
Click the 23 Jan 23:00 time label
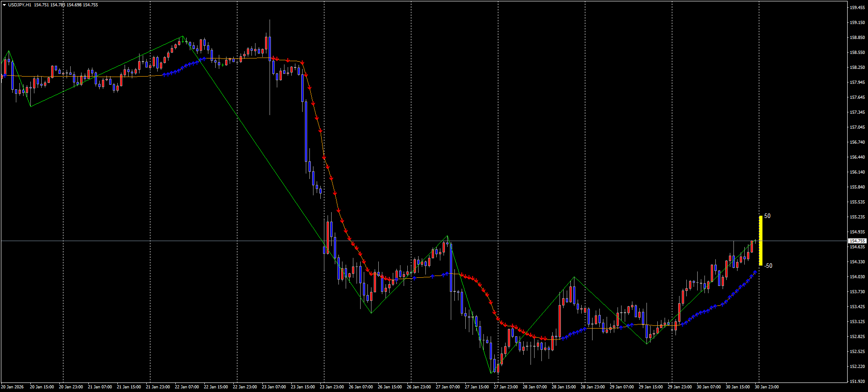click(331, 387)
